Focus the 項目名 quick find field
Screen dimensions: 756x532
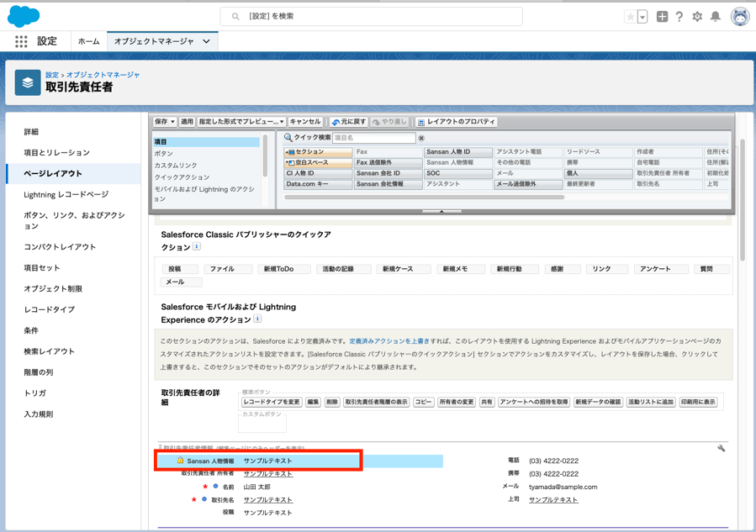coord(374,138)
